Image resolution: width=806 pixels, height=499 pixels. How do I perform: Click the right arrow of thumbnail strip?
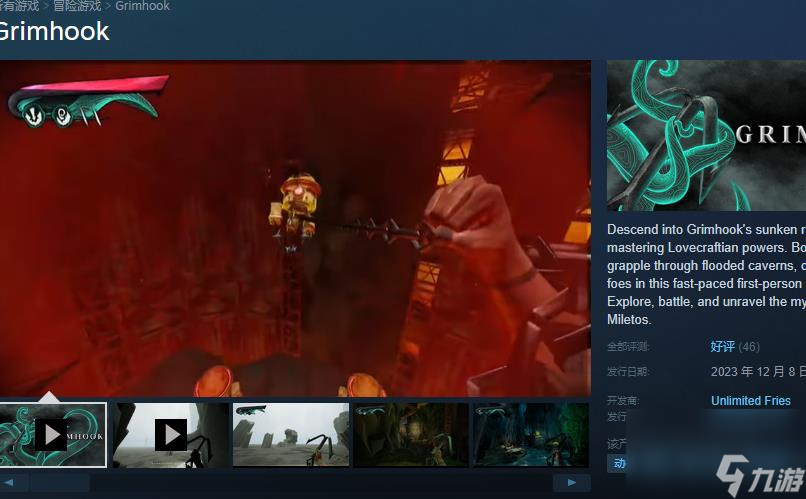(572, 483)
